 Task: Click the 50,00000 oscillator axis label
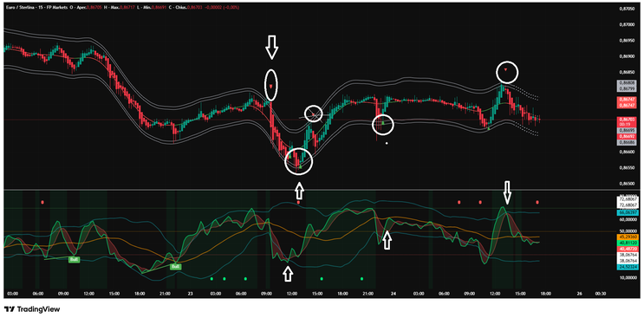tap(628, 231)
